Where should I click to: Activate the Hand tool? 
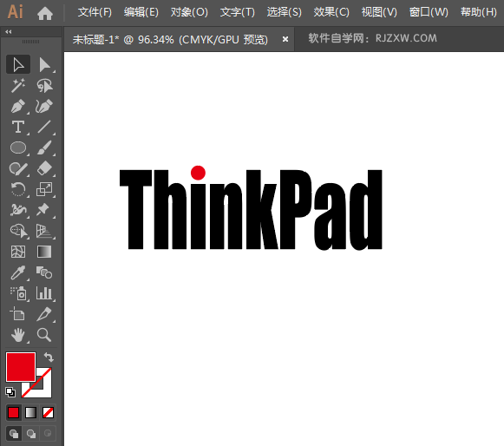(18, 335)
